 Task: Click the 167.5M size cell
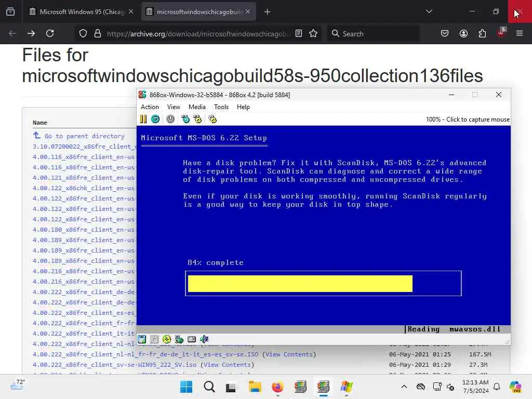(x=480, y=354)
